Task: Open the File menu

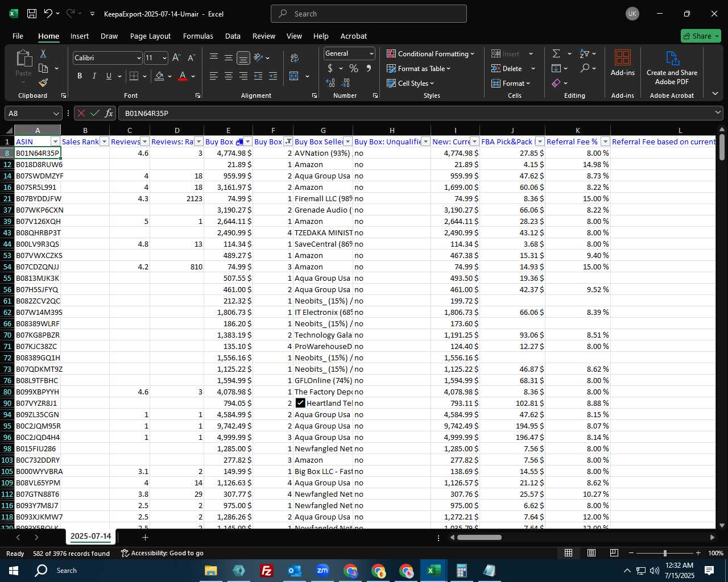Action: pyautogui.click(x=18, y=36)
